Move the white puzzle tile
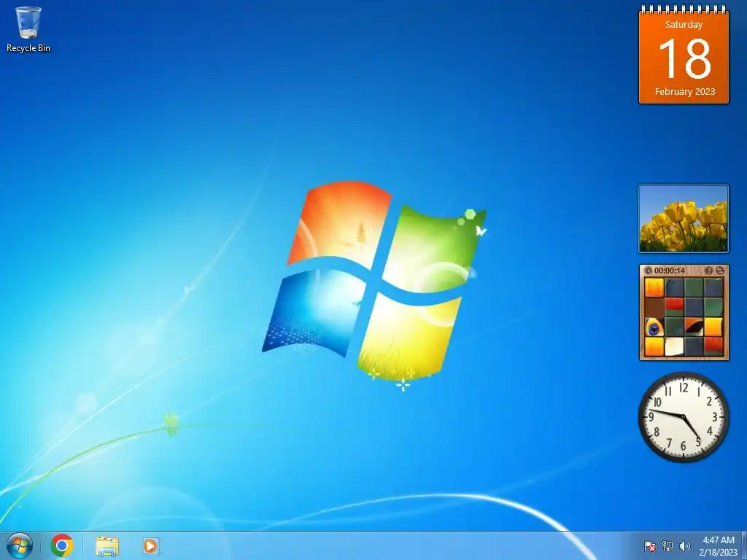 click(x=674, y=346)
